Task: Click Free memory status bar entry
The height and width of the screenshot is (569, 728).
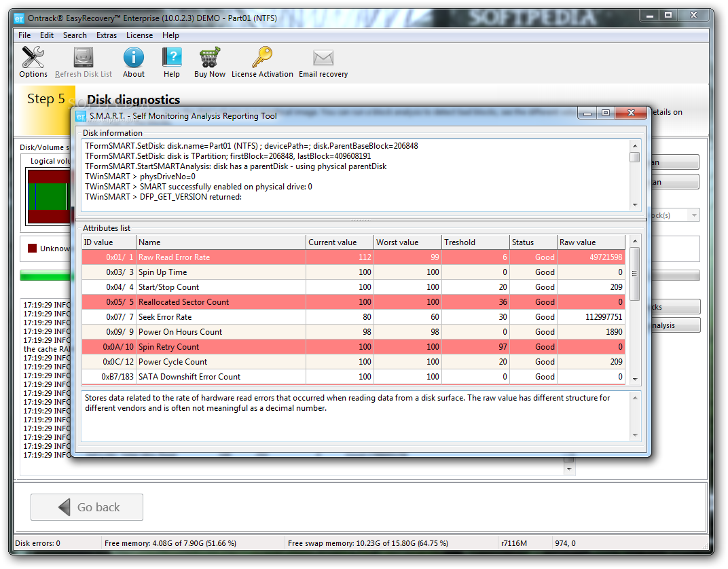Action: (x=170, y=543)
